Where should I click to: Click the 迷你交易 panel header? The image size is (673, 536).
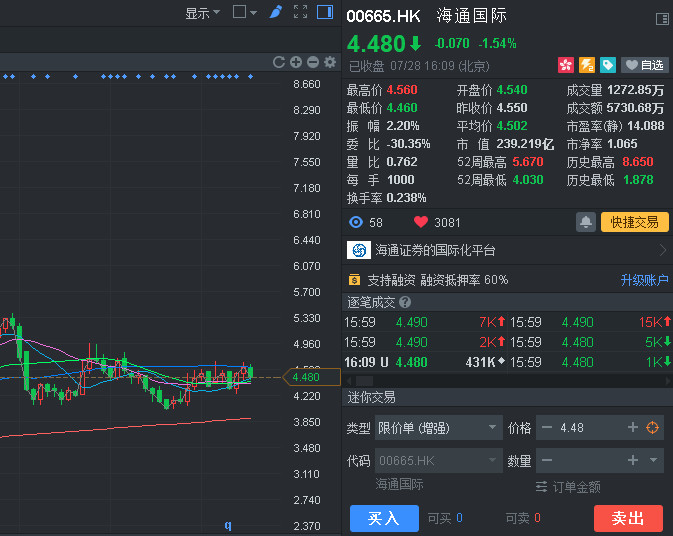(x=371, y=397)
